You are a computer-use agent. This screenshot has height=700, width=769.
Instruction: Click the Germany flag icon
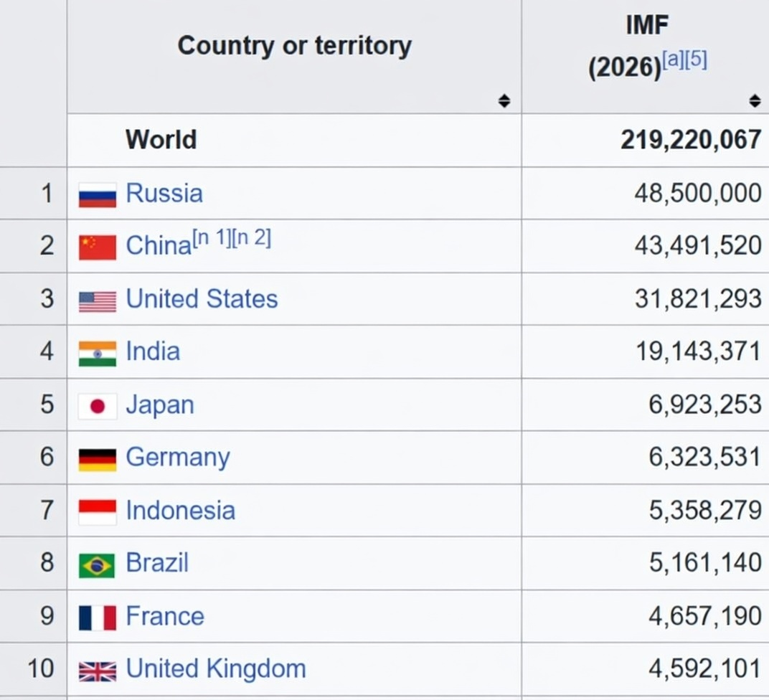[97, 458]
